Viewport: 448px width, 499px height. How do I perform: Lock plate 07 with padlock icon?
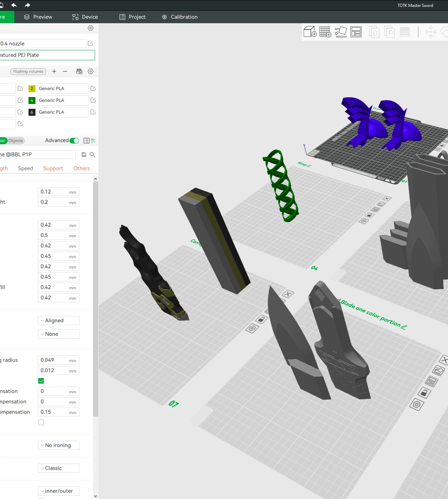click(x=262, y=319)
